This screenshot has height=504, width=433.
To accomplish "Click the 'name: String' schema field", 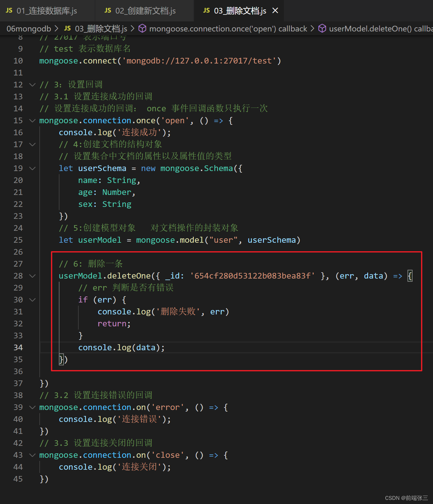I will click(107, 180).
